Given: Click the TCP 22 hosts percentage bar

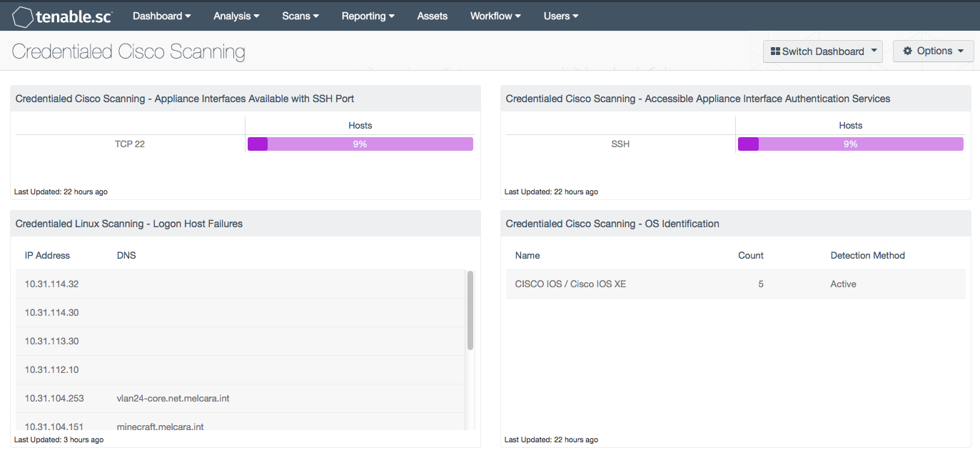Looking at the screenshot, I should [x=360, y=144].
